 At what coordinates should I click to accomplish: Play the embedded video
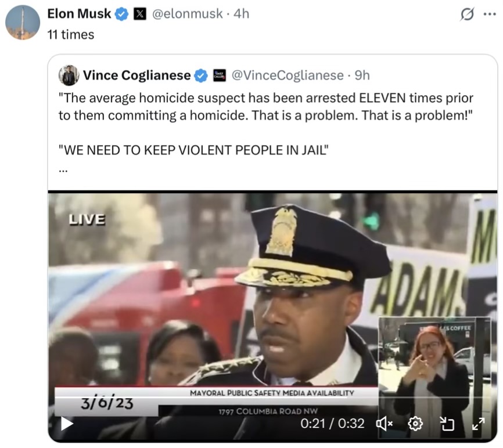pyautogui.click(x=67, y=424)
